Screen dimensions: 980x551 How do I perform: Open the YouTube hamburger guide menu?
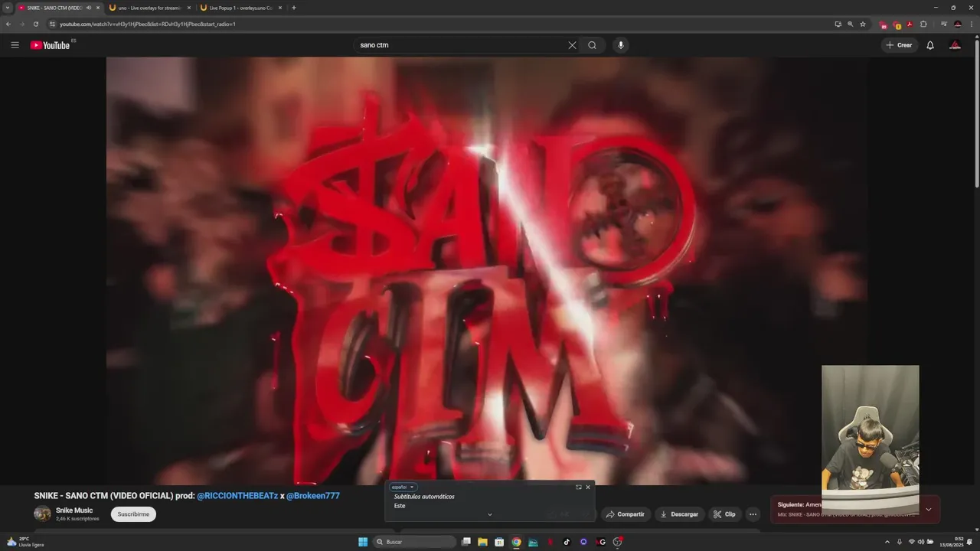point(15,45)
